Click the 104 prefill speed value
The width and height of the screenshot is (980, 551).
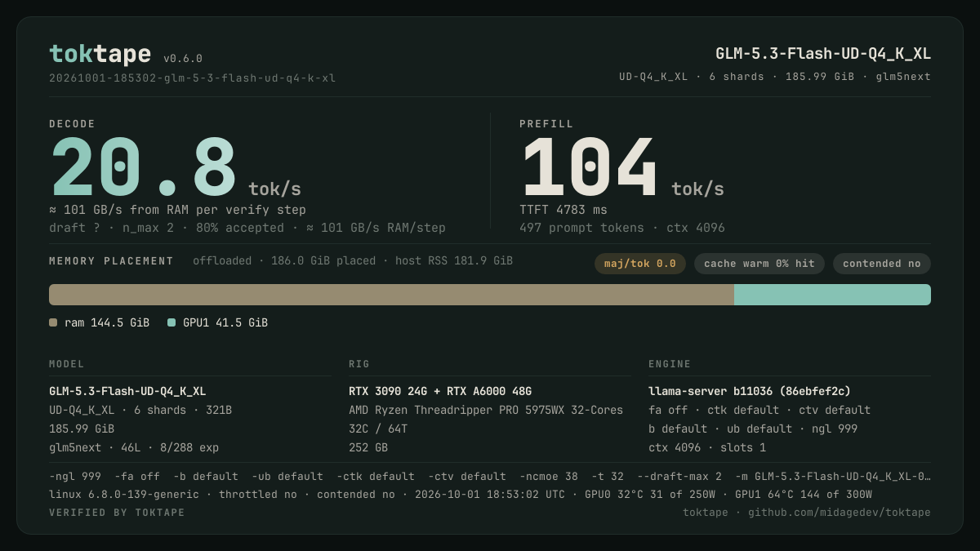point(590,167)
